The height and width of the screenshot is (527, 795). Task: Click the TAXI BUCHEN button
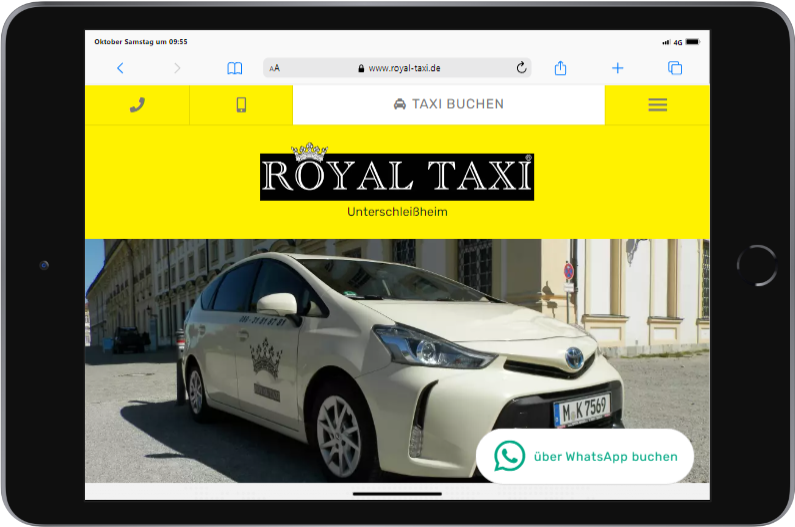point(449,104)
